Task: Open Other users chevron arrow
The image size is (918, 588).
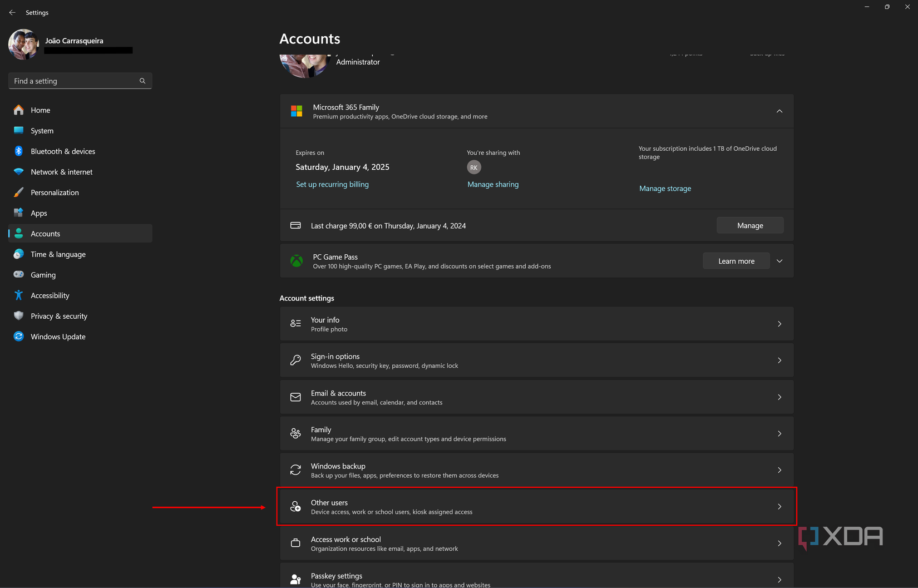Action: pyautogui.click(x=779, y=507)
